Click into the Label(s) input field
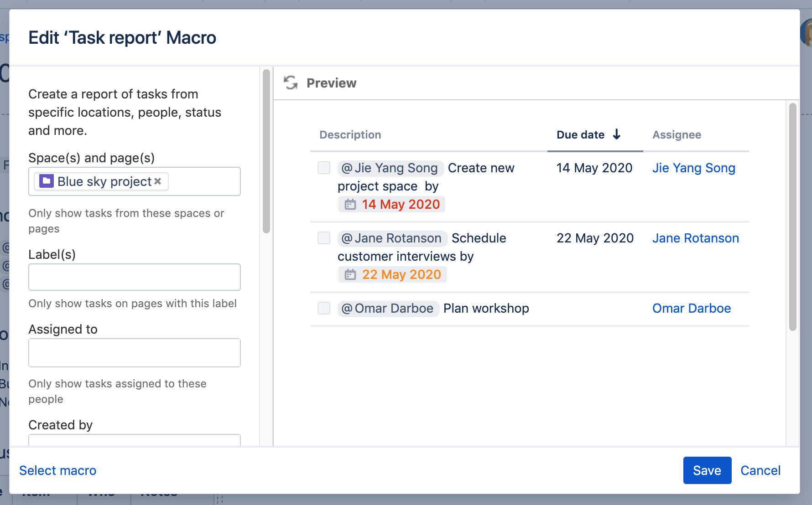Screen dimensions: 812x505 coord(135,277)
